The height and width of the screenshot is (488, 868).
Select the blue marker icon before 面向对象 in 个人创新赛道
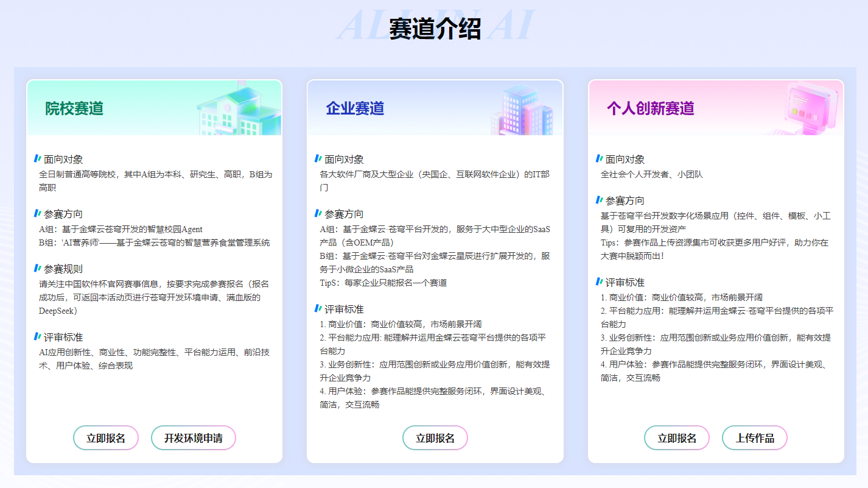[x=598, y=159]
